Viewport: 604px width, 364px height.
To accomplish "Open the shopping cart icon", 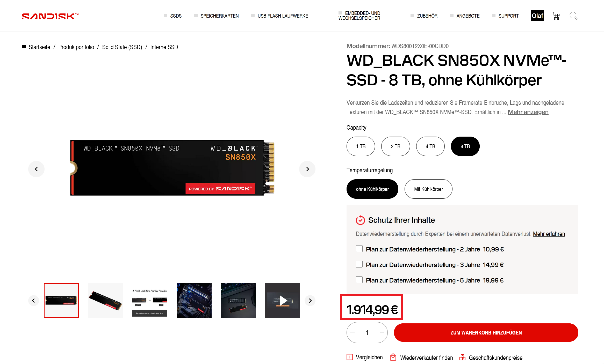I will pyautogui.click(x=556, y=16).
